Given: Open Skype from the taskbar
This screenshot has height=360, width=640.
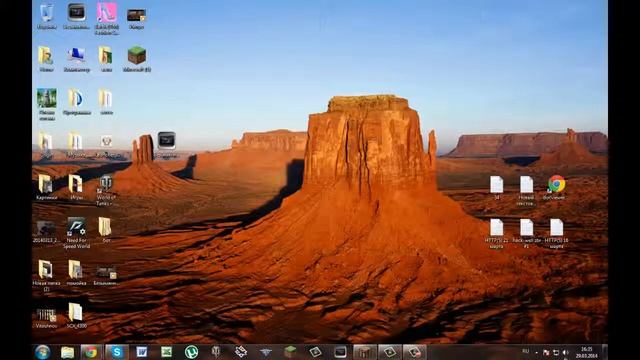Looking at the screenshot, I should pos(117,352).
